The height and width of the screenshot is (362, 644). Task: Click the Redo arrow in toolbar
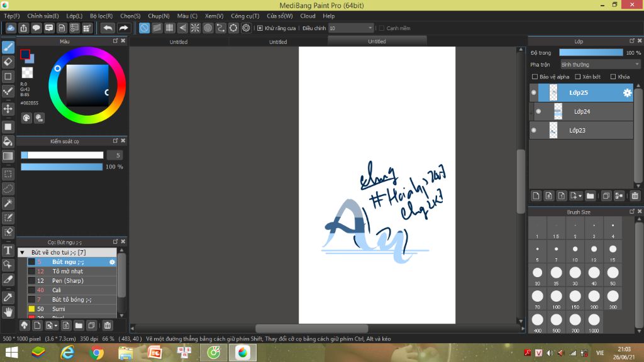point(123,28)
